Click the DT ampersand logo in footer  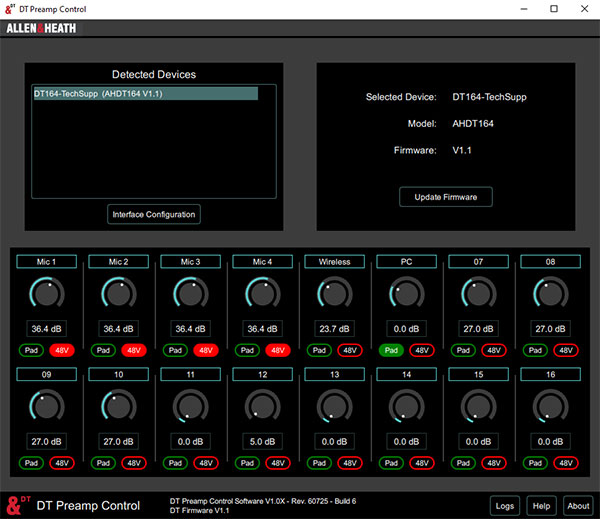pyautogui.click(x=18, y=505)
